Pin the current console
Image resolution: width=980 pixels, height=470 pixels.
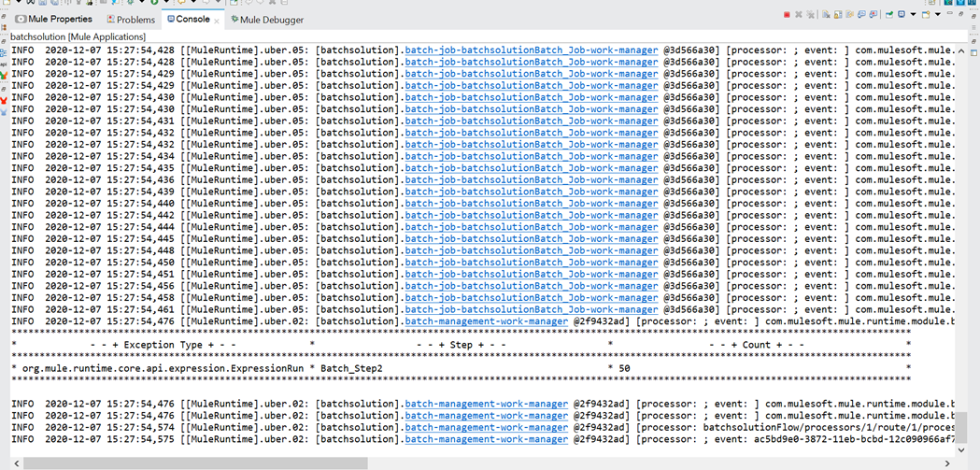[889, 14]
